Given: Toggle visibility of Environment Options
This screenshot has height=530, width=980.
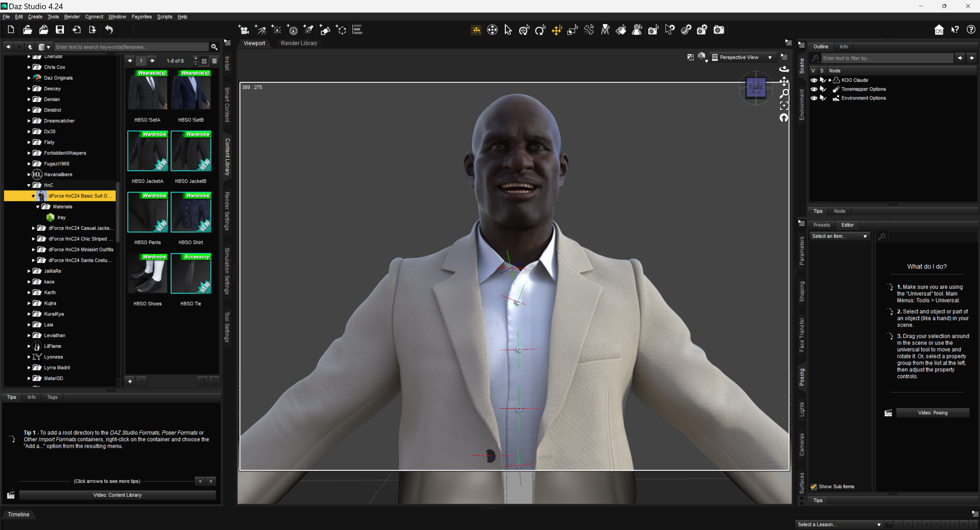Looking at the screenshot, I should pyautogui.click(x=814, y=98).
